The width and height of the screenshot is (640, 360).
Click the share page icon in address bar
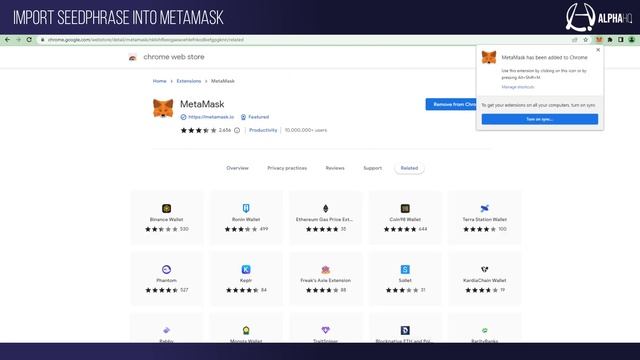pyautogui.click(x=575, y=40)
